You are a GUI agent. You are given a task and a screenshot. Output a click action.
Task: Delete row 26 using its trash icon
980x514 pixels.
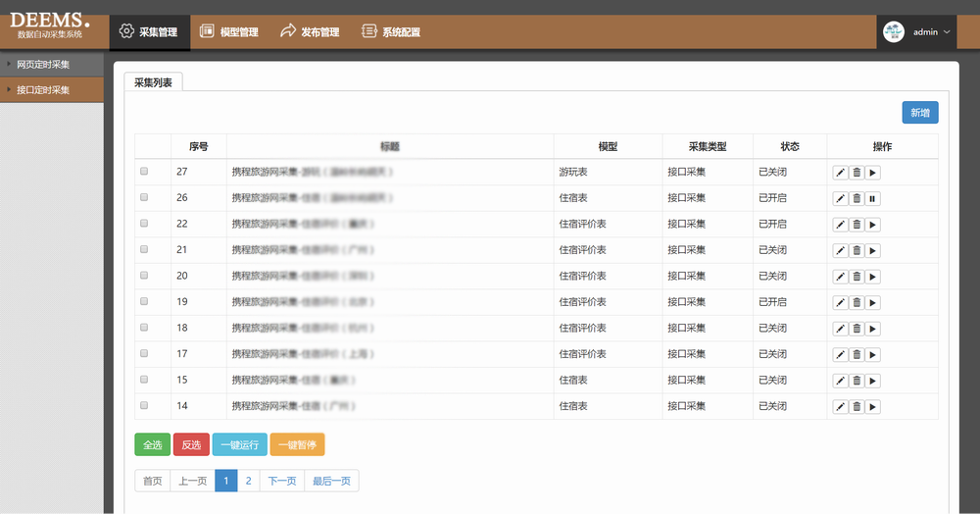tap(857, 198)
